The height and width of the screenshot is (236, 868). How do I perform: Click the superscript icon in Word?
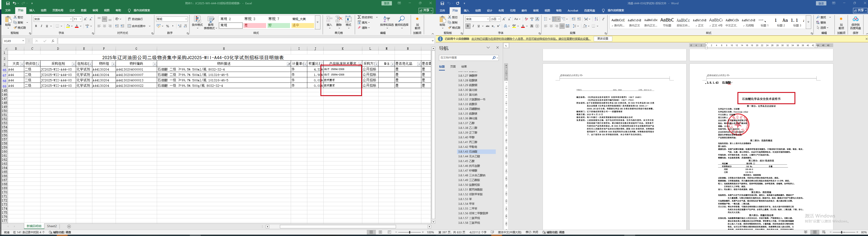[498, 26]
